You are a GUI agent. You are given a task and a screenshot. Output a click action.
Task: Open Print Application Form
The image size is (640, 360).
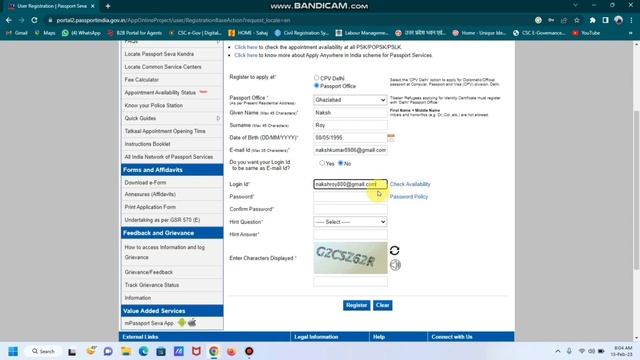tap(150, 207)
